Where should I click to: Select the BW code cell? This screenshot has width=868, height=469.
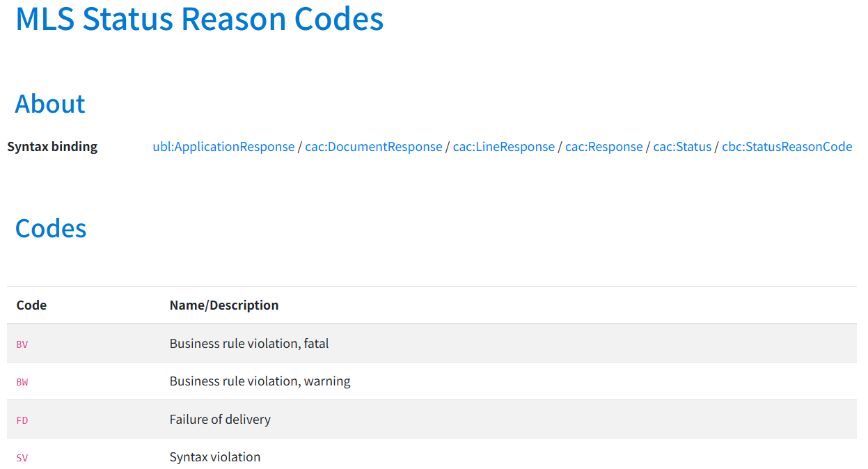click(22, 382)
